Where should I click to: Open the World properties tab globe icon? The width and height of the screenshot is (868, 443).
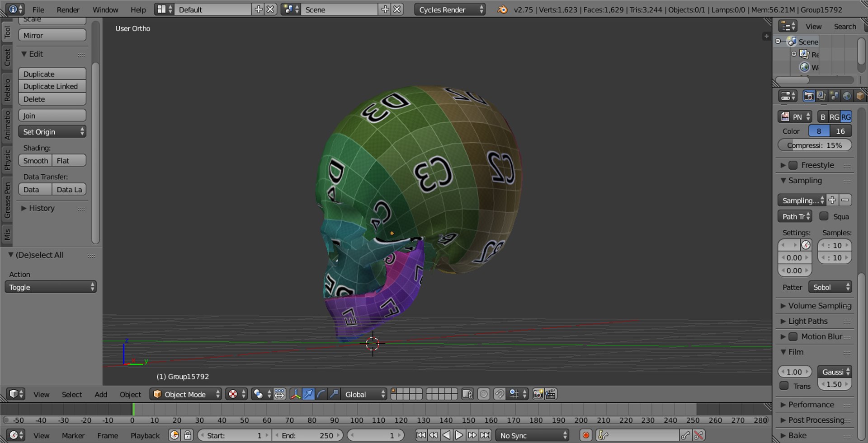pyautogui.click(x=847, y=96)
